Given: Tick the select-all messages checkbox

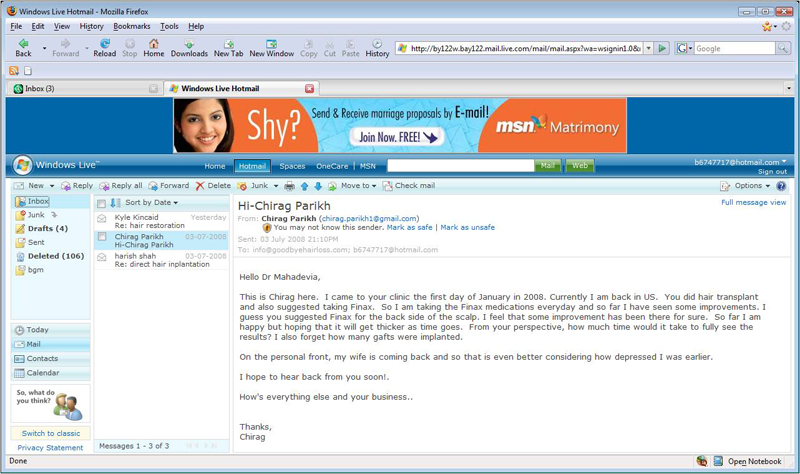Looking at the screenshot, I should click(101, 204).
